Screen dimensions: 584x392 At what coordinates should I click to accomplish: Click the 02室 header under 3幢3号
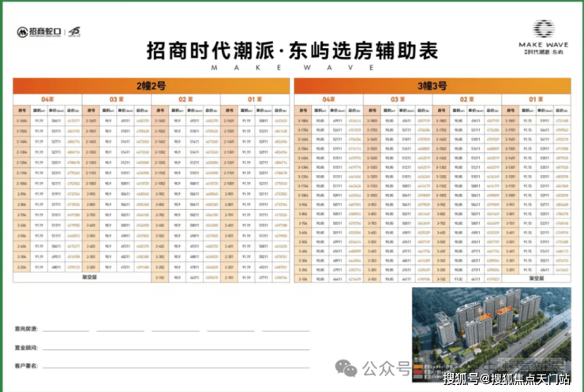466,99
